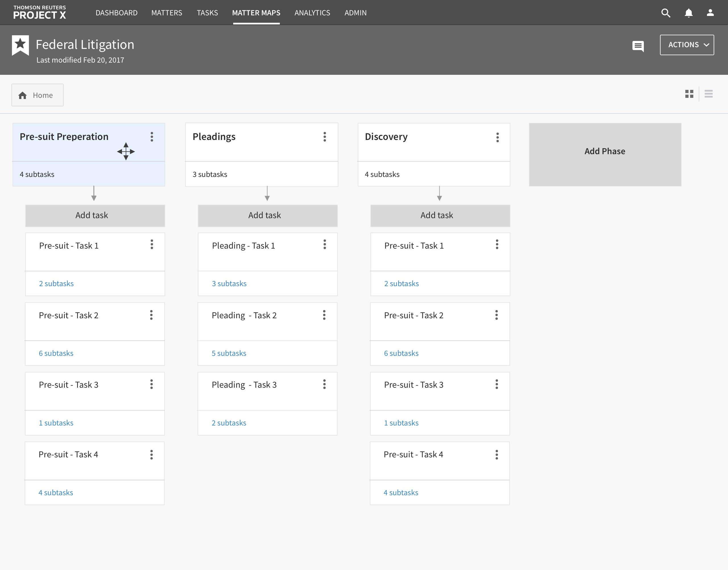Open the Analytics navigation tab
This screenshot has height=570, width=728.
pyautogui.click(x=312, y=13)
